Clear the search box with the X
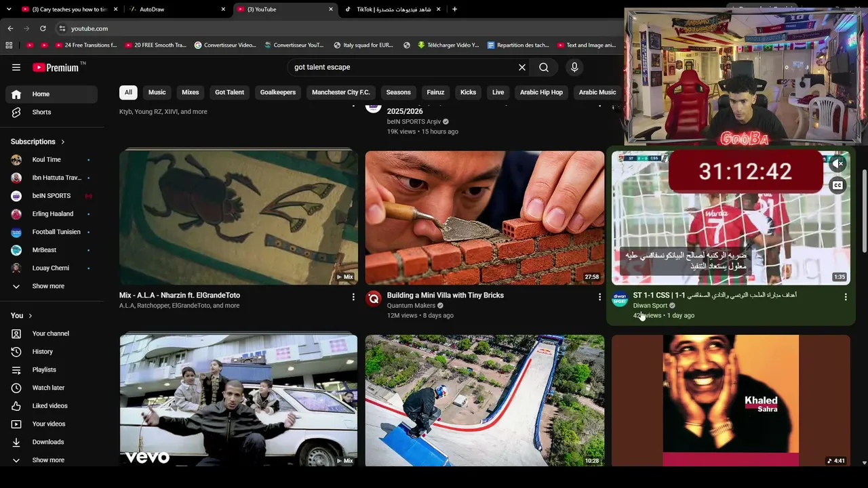 [522, 67]
